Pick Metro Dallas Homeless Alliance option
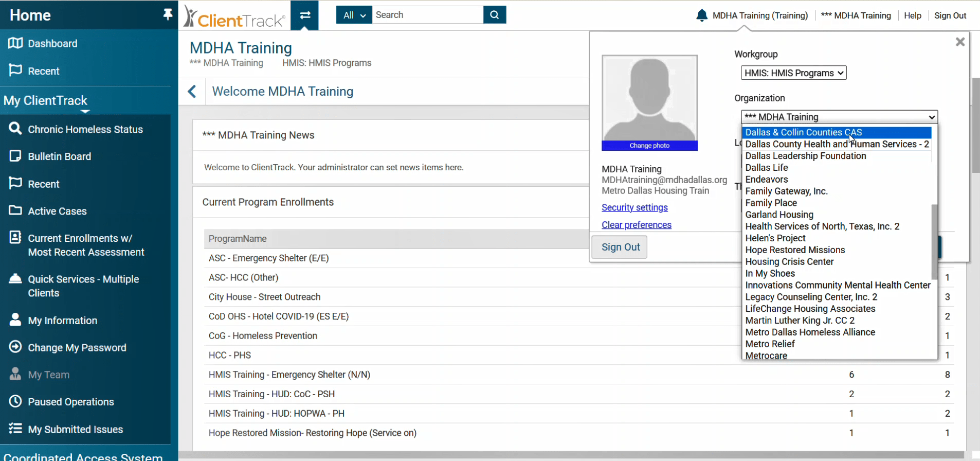Screen dimensions: 980x461 [x=810, y=332]
